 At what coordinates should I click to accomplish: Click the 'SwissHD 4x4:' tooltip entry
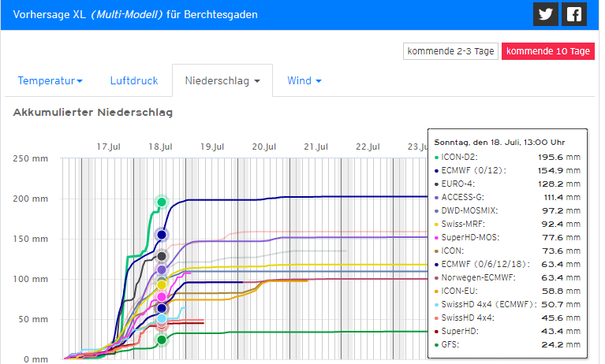(x=468, y=318)
